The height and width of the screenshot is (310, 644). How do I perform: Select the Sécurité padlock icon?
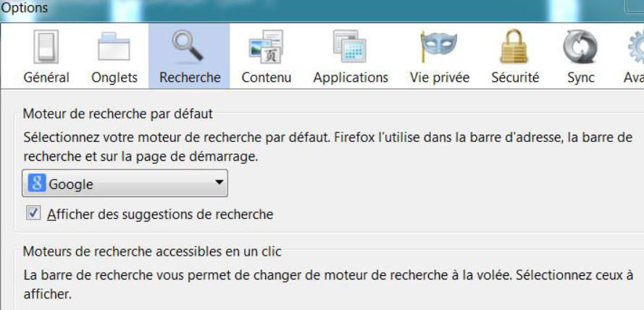(515, 49)
